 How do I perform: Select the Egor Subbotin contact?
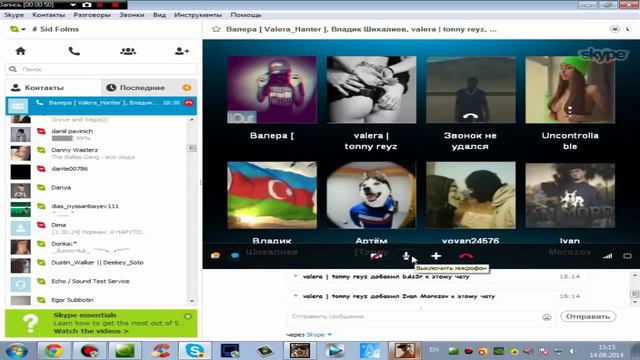coord(97,300)
